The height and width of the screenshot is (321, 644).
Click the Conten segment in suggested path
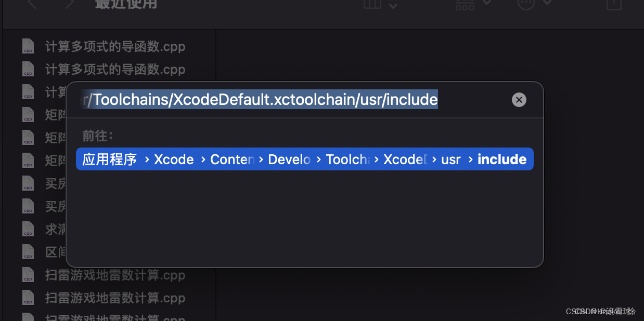[232, 159]
